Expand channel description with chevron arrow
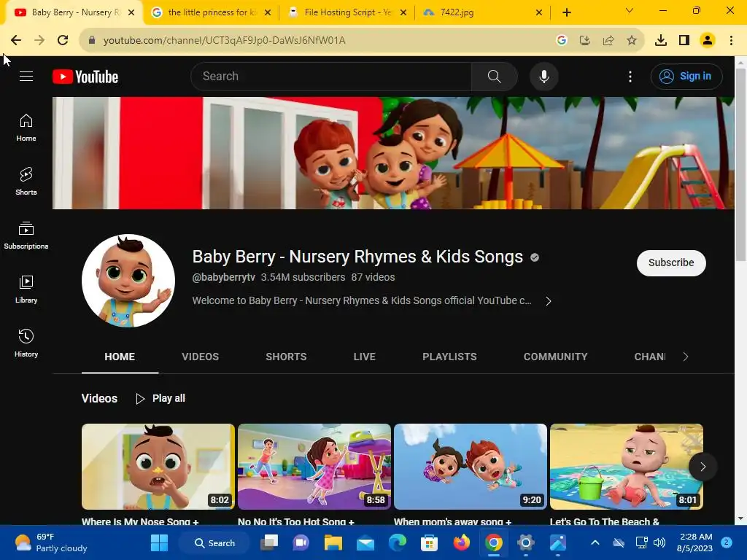This screenshot has width=747, height=560. click(549, 301)
